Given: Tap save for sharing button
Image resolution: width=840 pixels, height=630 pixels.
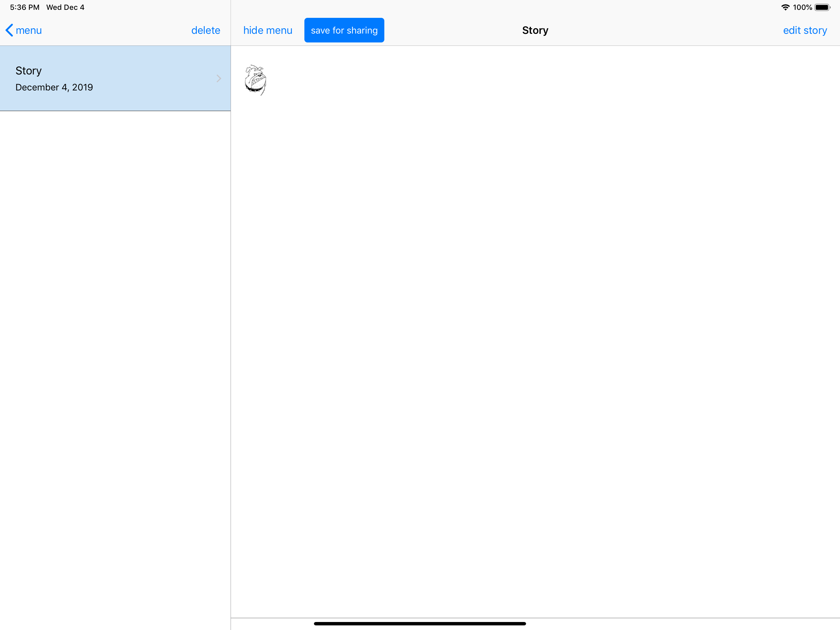Looking at the screenshot, I should (344, 30).
